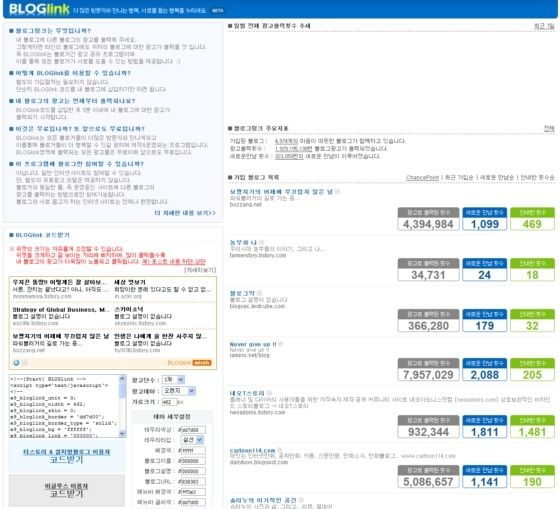Click the small icon beside the blogyac blog title

click(259, 293)
